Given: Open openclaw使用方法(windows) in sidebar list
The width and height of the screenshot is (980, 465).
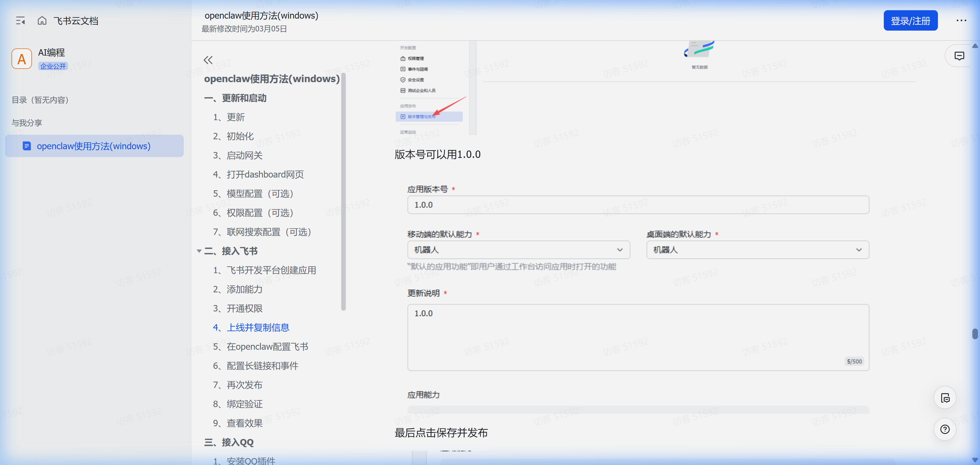Looking at the screenshot, I should pyautogui.click(x=94, y=146).
